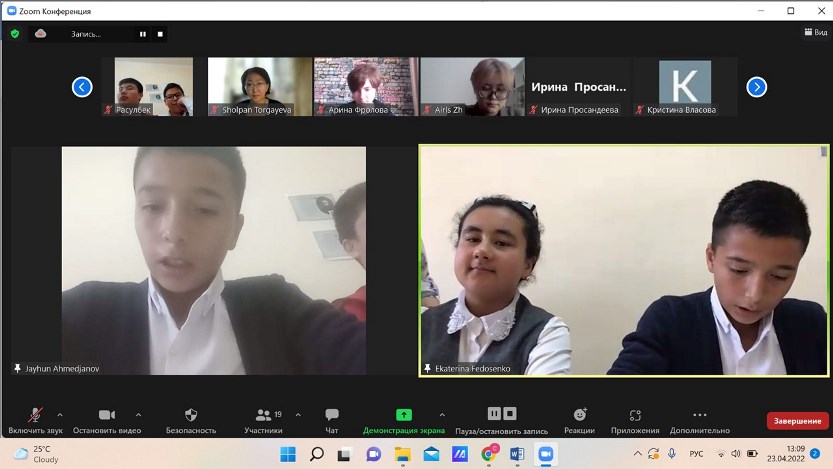
Task: Open Реакции reactions menu
Action: tap(579, 415)
